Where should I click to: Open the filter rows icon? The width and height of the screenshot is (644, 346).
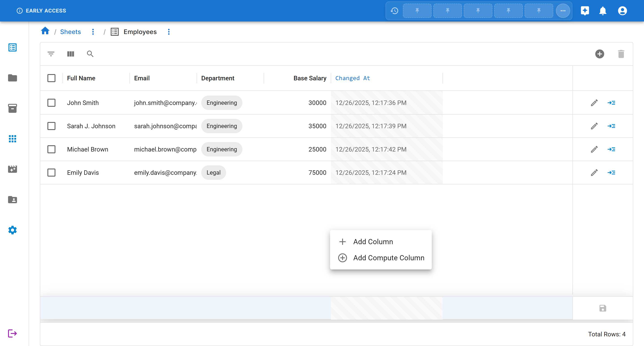[x=51, y=54]
